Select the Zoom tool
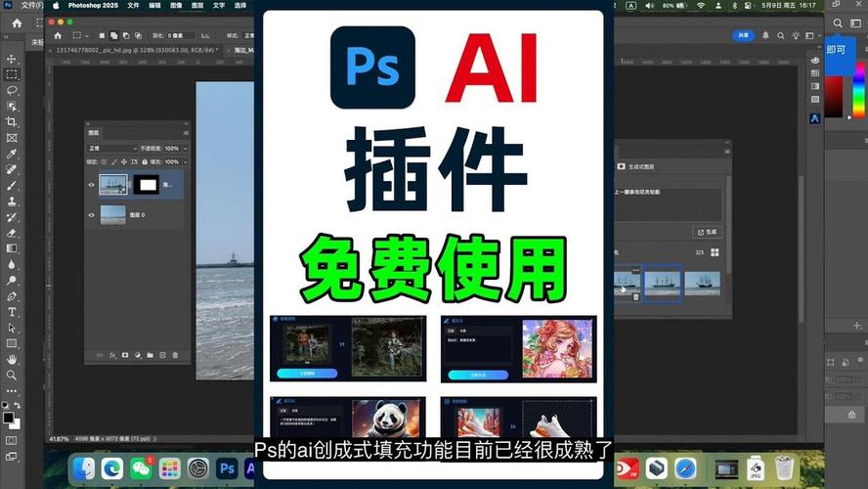 (11, 376)
